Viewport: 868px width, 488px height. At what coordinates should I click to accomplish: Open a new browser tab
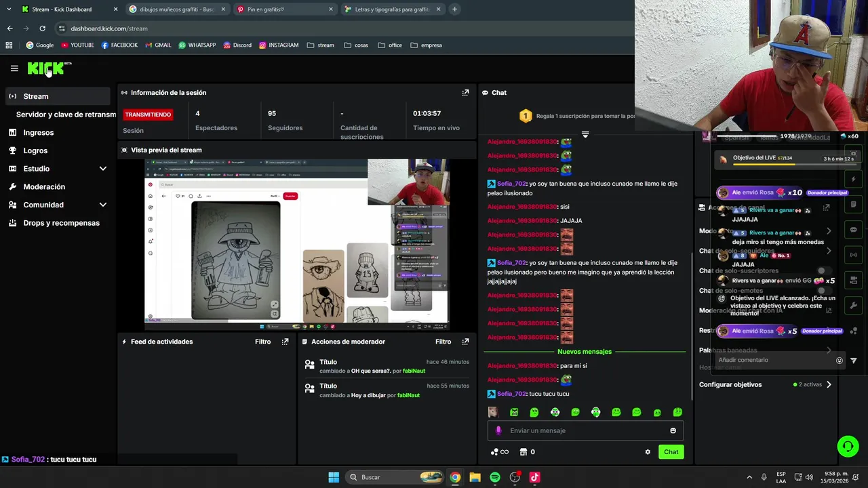[x=454, y=9]
